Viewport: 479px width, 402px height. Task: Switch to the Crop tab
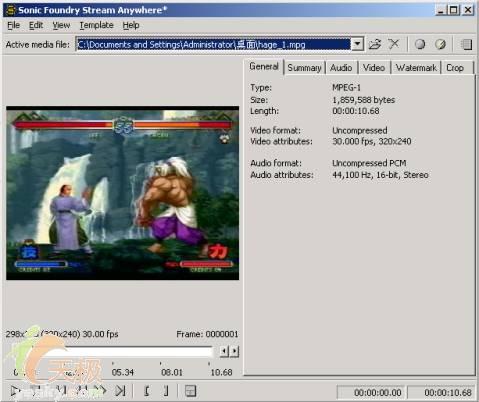tap(455, 68)
